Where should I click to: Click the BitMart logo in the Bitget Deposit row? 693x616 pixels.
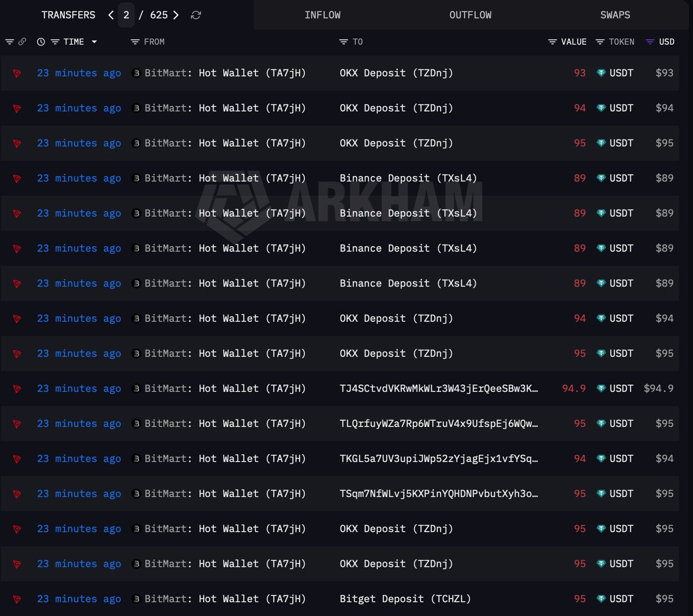[x=136, y=599]
